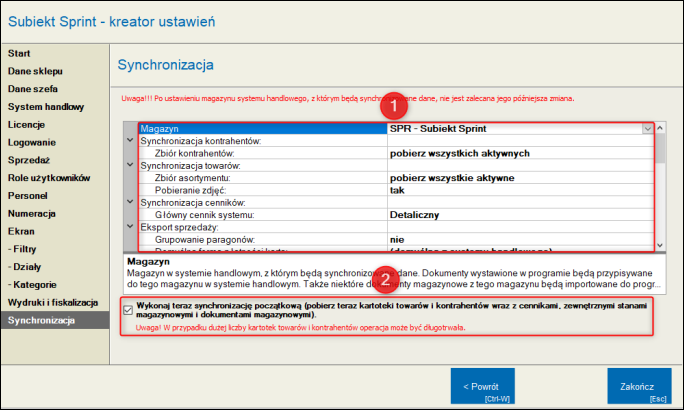Click 'Synchronizacja cenników:' group label

[193, 203]
